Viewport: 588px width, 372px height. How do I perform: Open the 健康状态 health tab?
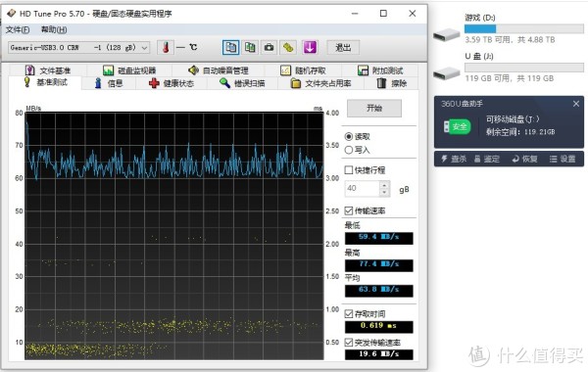(171, 83)
